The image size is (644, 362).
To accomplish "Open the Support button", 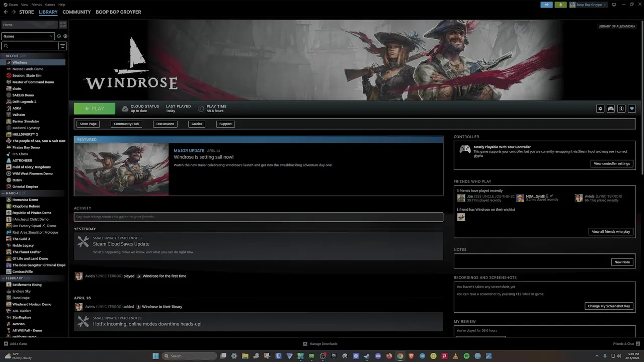I will coord(225,124).
